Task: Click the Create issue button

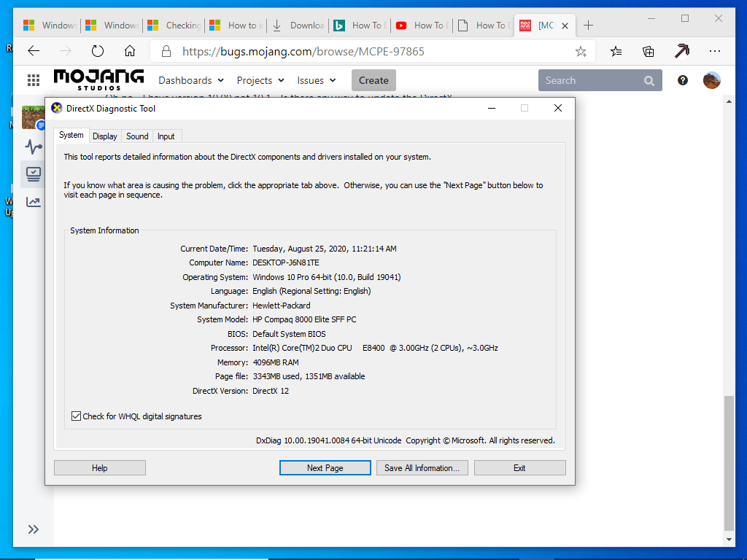Action: tap(373, 80)
